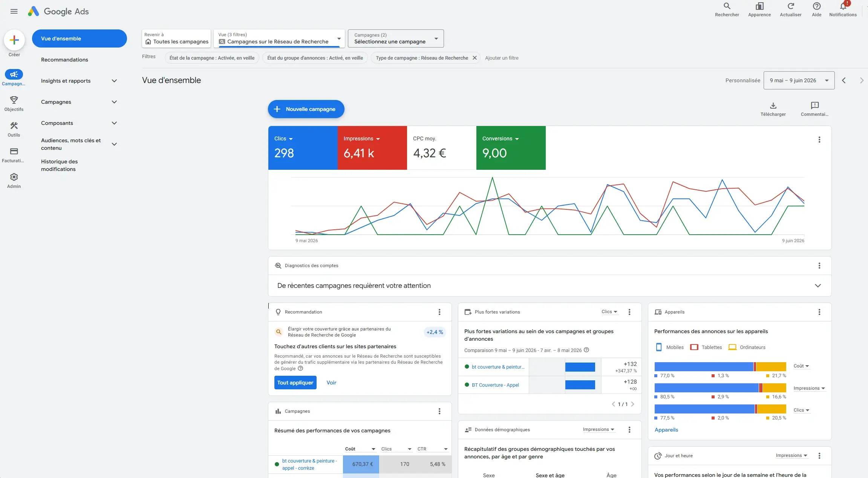Remove the Type de campagne filter

[x=475, y=58]
